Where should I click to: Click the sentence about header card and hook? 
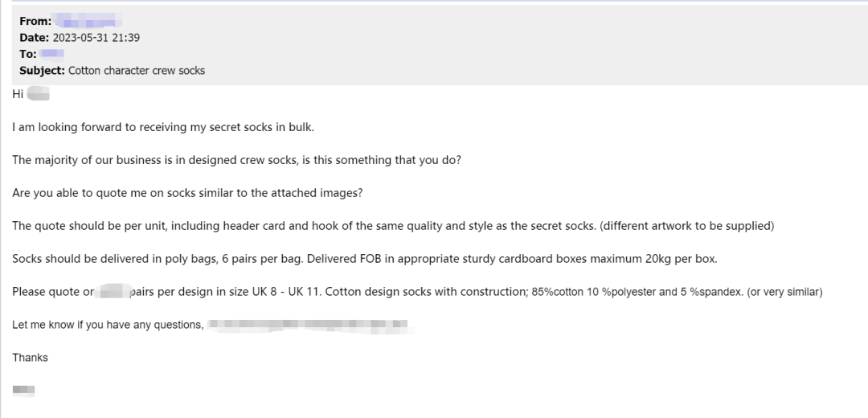tap(305, 226)
